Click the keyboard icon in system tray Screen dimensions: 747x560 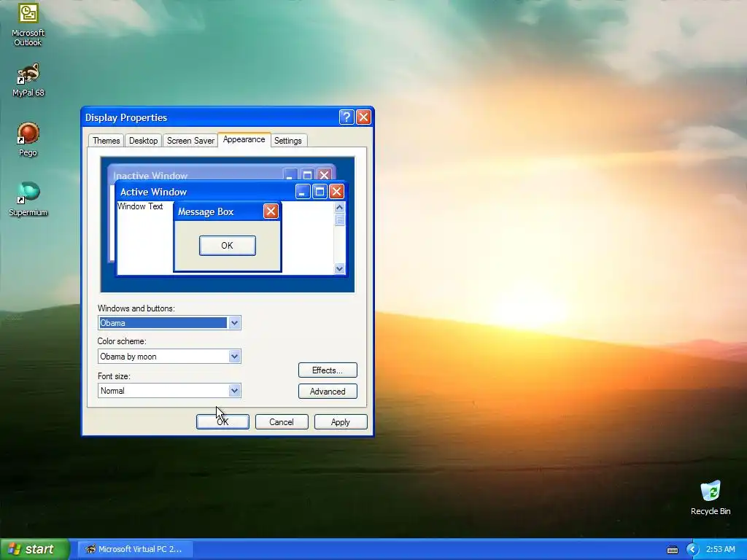tap(672, 550)
